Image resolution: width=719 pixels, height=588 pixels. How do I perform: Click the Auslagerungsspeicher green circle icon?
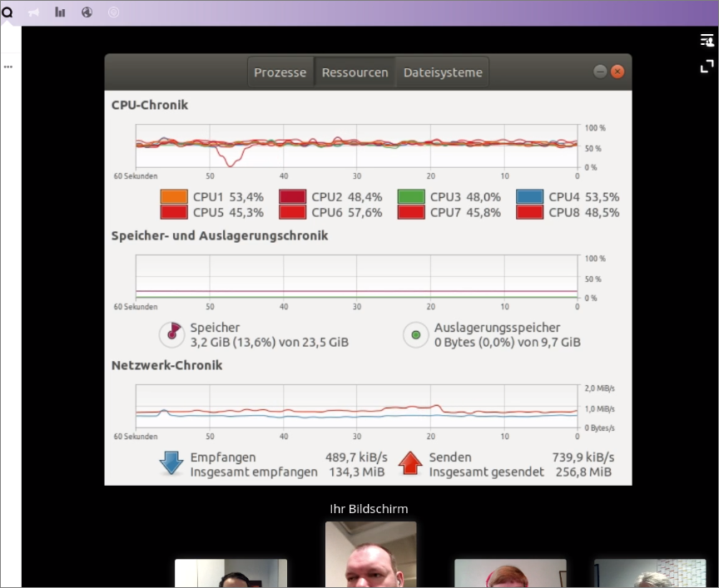[416, 334]
